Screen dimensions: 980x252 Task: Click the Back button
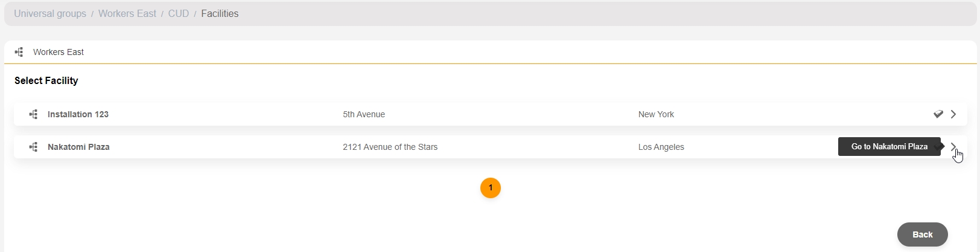(x=923, y=234)
